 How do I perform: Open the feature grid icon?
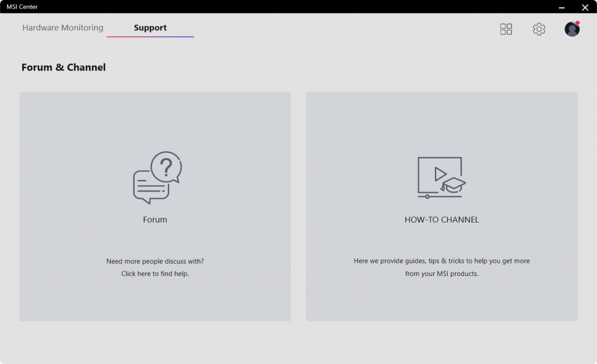click(506, 29)
